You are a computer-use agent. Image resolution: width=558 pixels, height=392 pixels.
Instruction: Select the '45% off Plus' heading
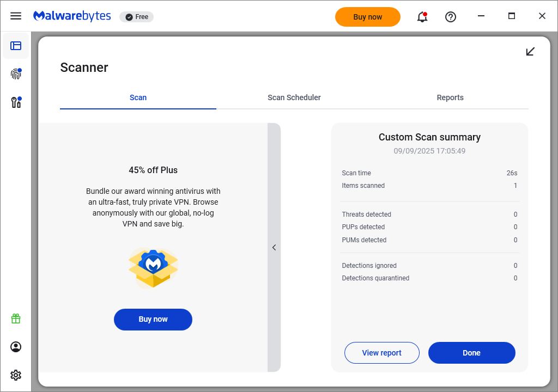[153, 170]
